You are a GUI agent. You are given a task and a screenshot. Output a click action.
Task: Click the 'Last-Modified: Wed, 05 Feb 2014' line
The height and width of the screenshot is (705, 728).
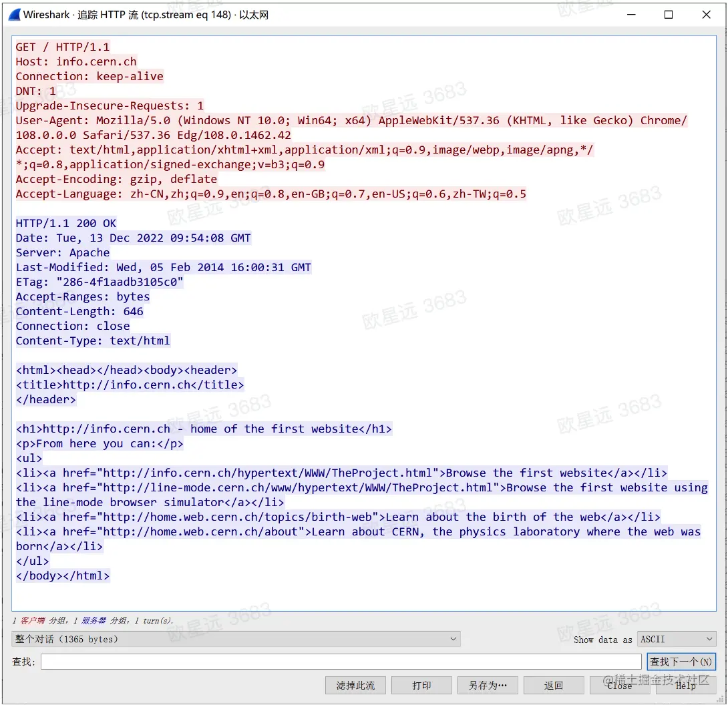164,267
